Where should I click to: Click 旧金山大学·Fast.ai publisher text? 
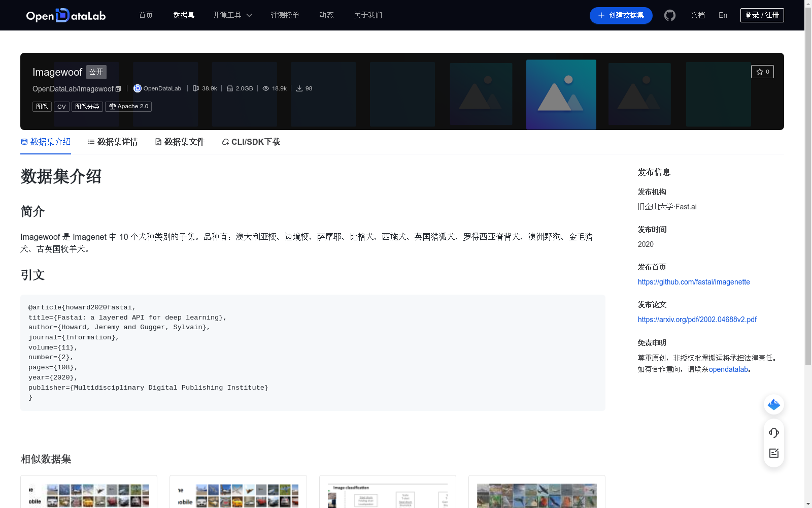(x=667, y=207)
